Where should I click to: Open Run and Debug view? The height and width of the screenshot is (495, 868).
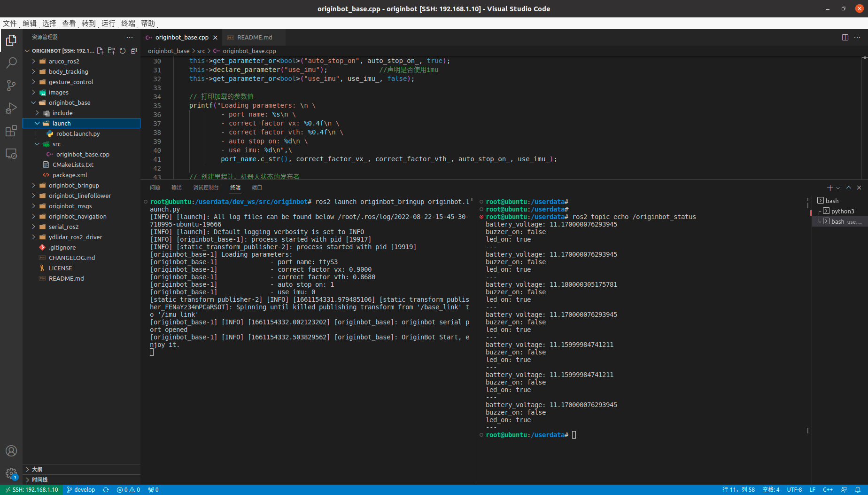coord(11,108)
